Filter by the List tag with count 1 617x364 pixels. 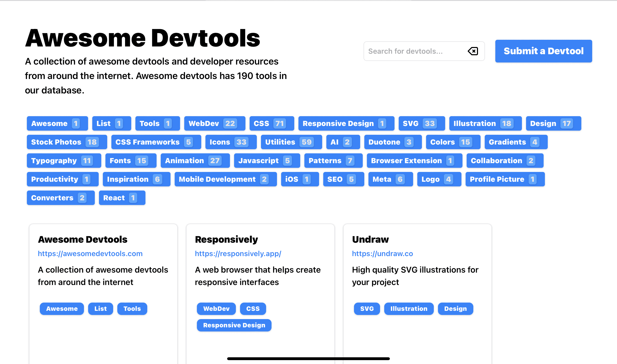tap(112, 123)
